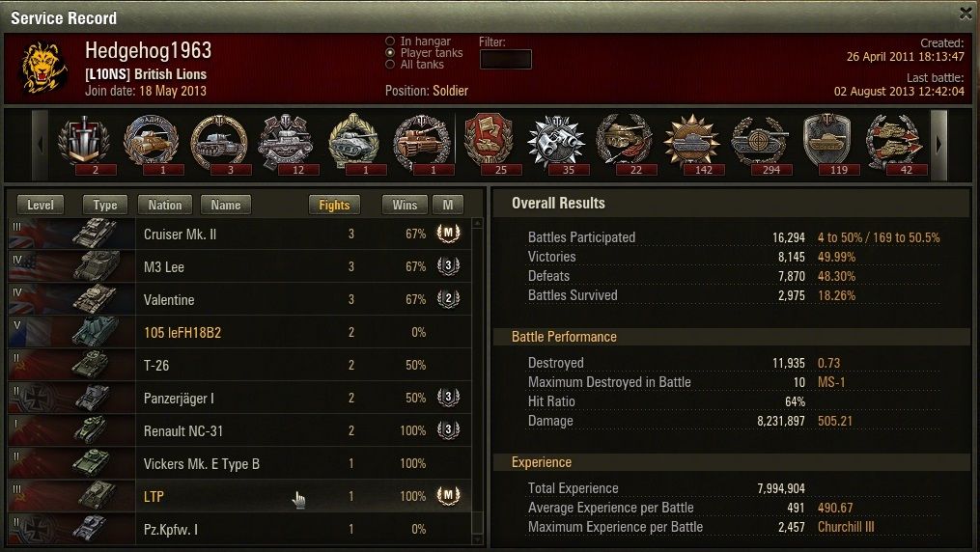
Task: Select the All tanks radio option
Action: pos(390,65)
